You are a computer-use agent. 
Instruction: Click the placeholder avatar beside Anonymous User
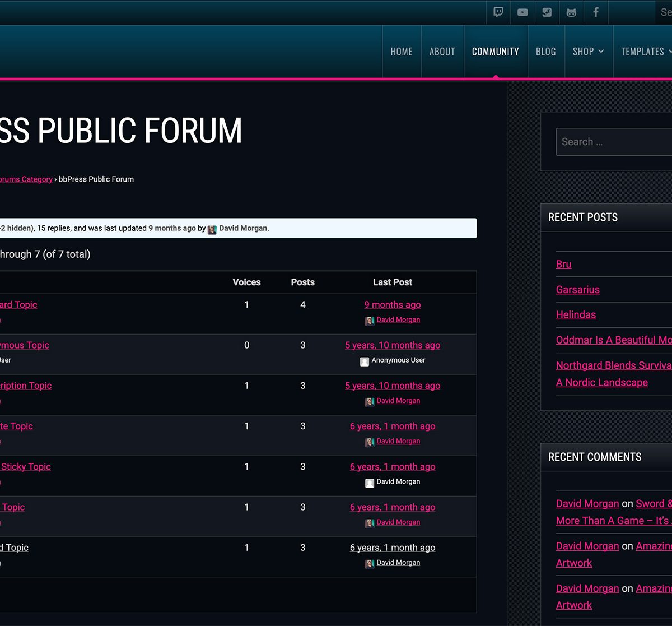click(x=365, y=361)
